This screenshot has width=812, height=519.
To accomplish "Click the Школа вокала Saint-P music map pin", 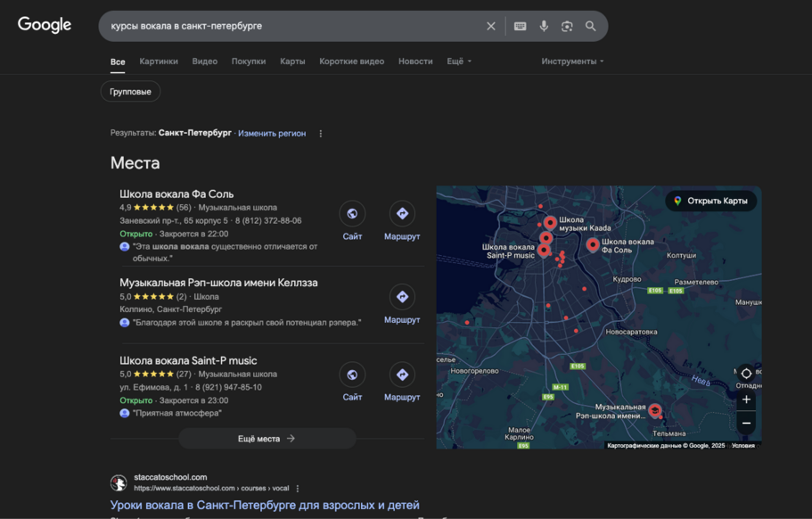I will (544, 251).
